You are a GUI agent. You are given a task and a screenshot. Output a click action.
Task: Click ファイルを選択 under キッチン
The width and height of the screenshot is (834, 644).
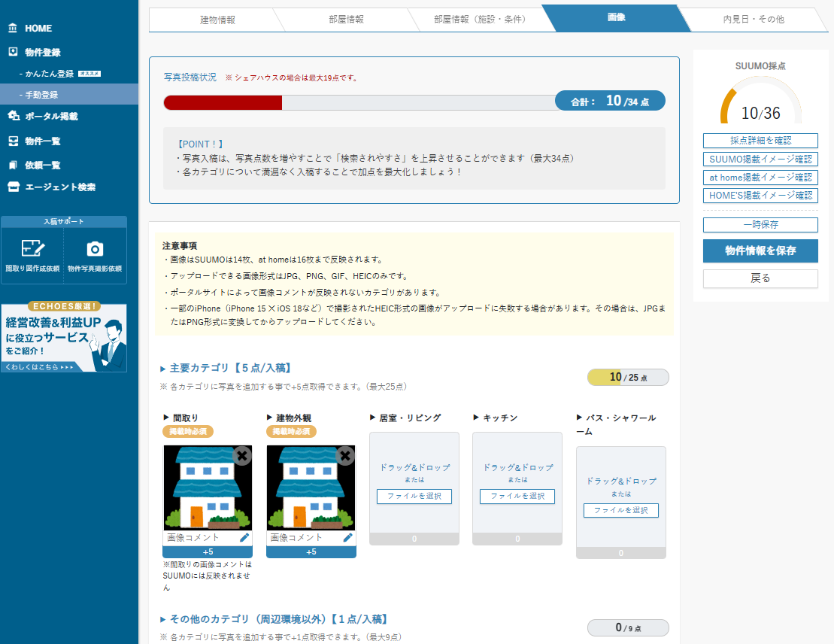click(x=517, y=497)
